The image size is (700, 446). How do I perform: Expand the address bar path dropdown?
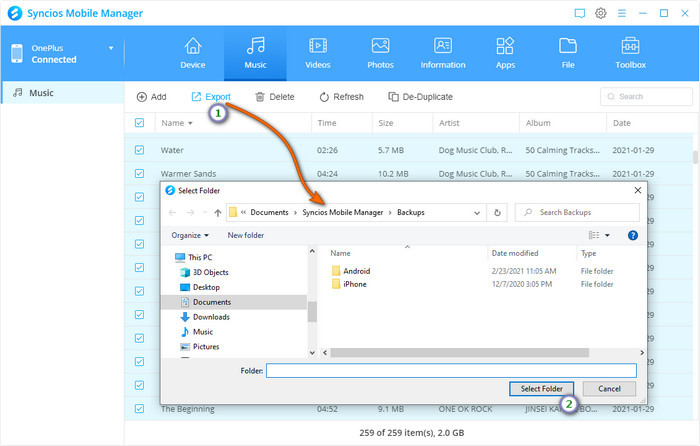pyautogui.click(x=477, y=213)
